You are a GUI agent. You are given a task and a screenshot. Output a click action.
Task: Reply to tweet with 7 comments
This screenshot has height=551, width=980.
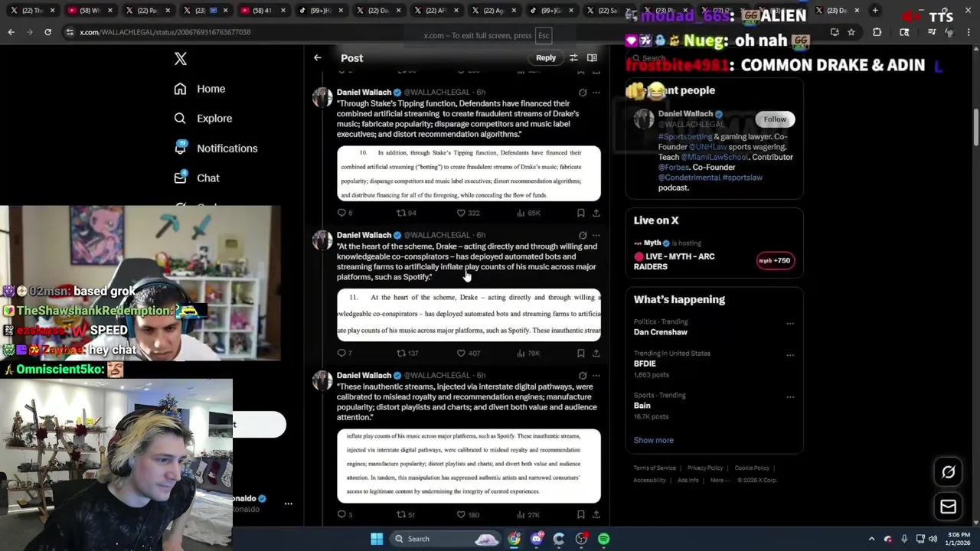coord(345,353)
